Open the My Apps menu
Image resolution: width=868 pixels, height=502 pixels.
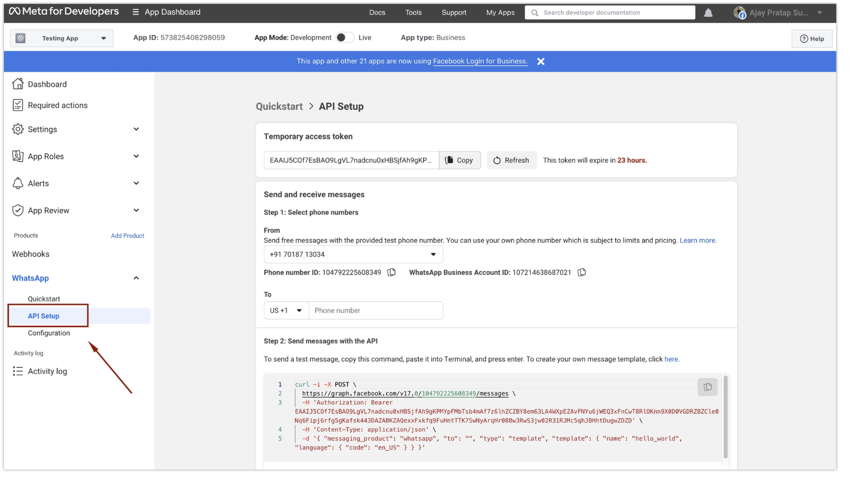(x=500, y=13)
